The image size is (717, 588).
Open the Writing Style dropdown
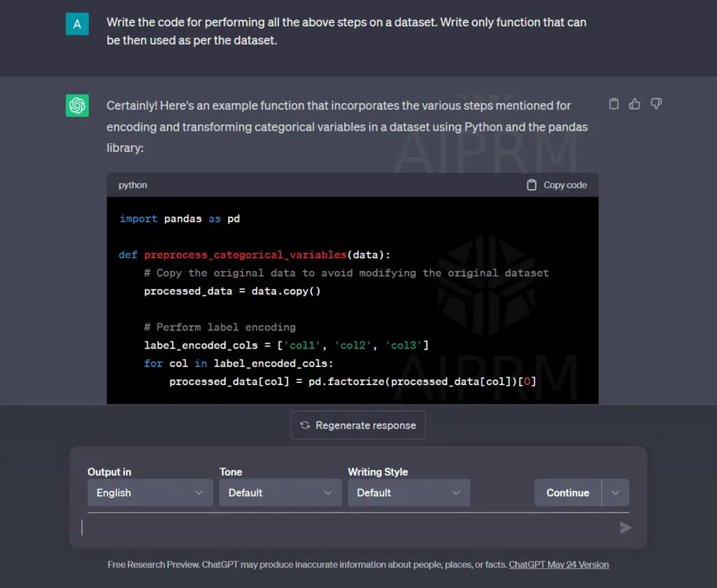tap(409, 493)
